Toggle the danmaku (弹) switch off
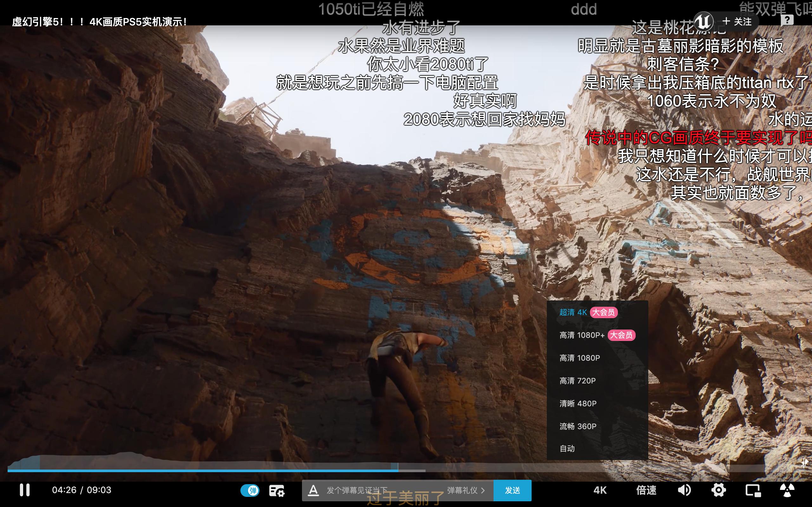 [x=250, y=491]
